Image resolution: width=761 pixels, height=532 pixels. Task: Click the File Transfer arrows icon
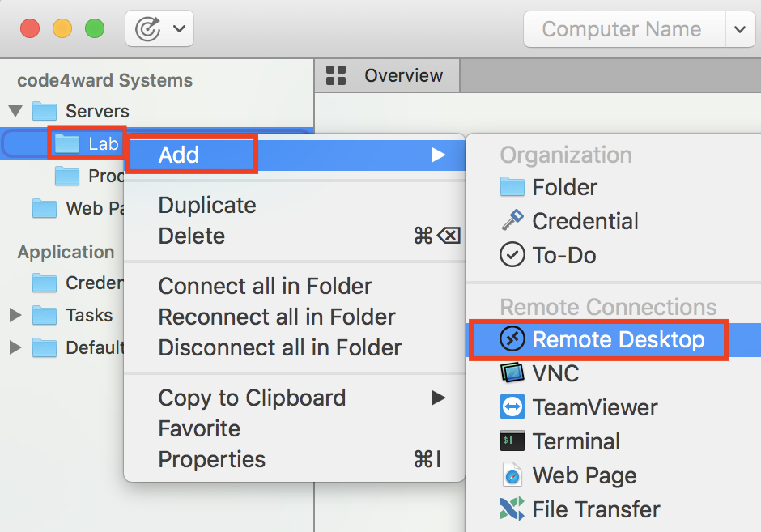pos(512,509)
